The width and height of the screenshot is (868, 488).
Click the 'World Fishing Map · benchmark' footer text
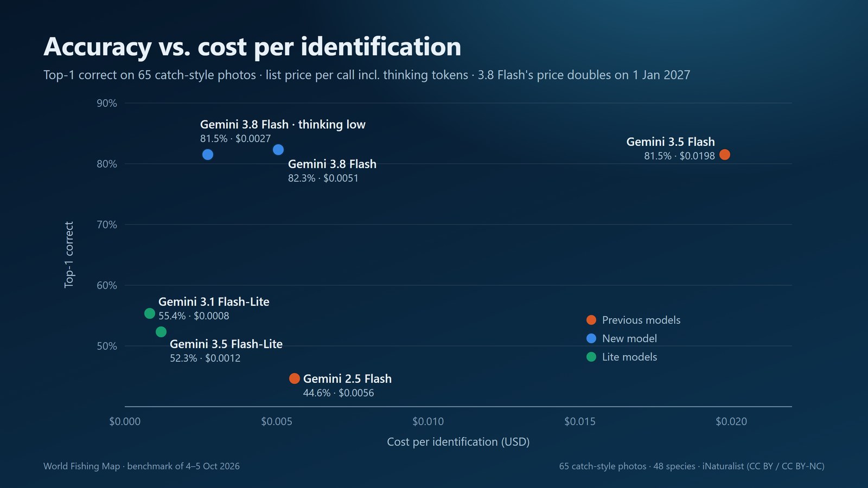[x=142, y=466]
